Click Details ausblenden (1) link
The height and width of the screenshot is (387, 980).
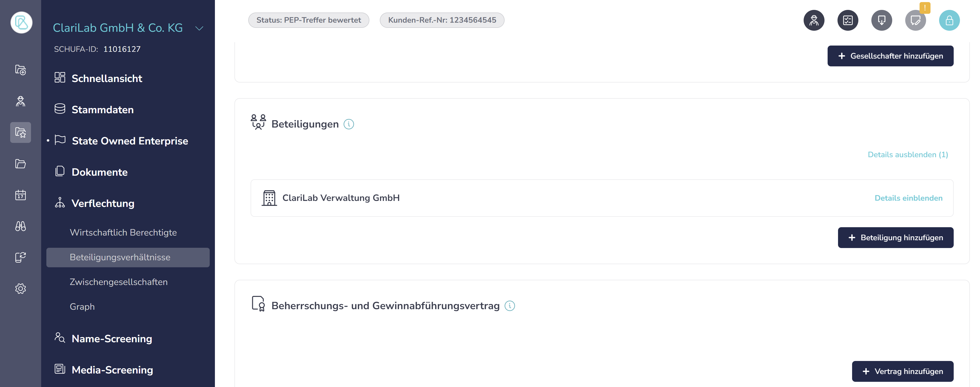pyautogui.click(x=908, y=155)
